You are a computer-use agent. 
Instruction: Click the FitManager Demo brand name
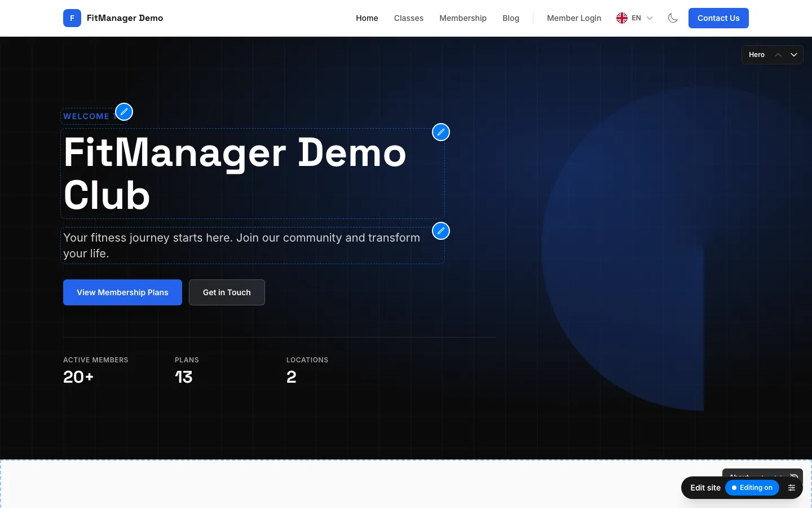pyautogui.click(x=125, y=18)
